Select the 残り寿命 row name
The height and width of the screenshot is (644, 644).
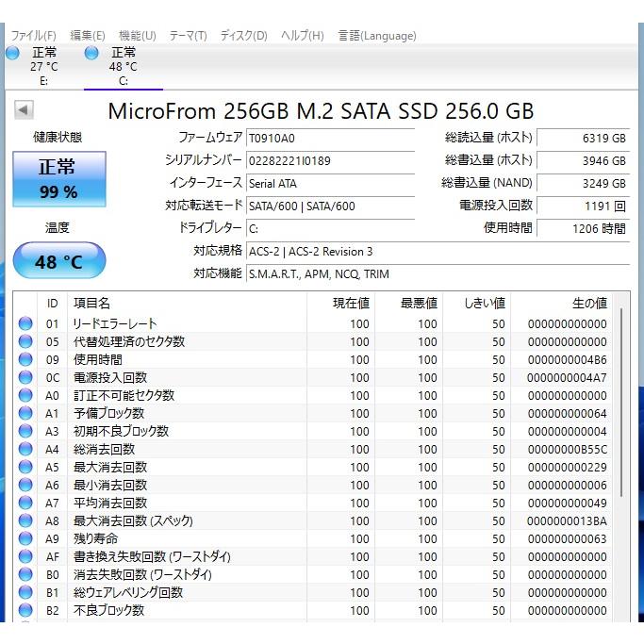coord(95,538)
